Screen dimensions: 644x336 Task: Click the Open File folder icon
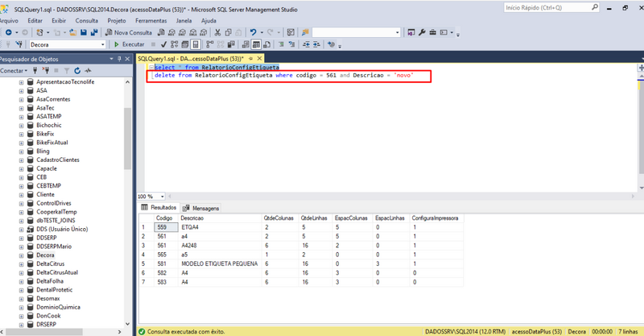pos(72,32)
